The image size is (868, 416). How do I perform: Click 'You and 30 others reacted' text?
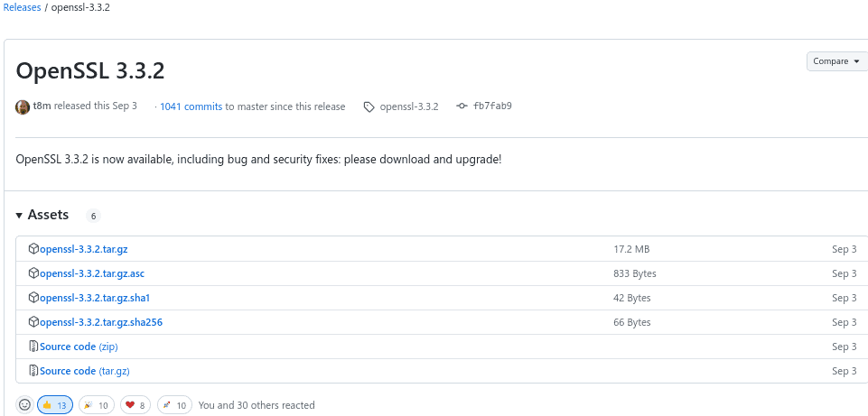point(257,405)
